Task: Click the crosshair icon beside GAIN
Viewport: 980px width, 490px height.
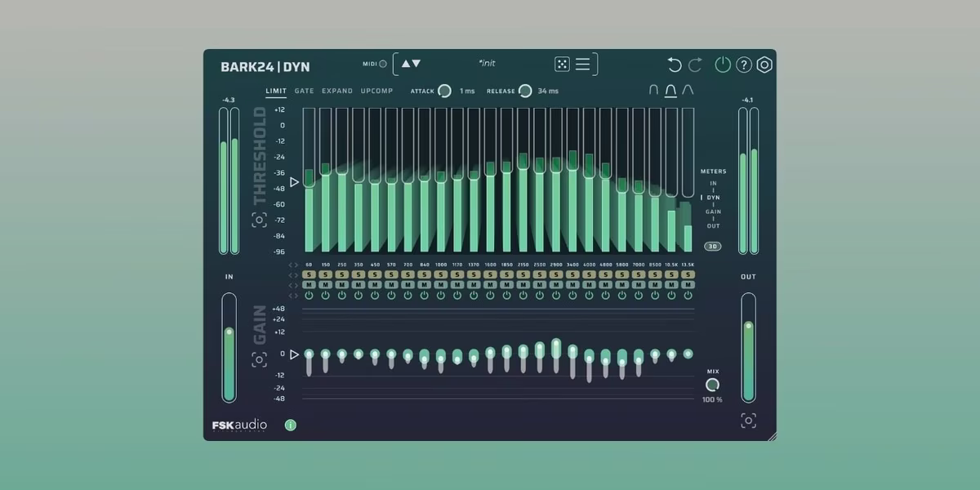Action: pyautogui.click(x=261, y=358)
